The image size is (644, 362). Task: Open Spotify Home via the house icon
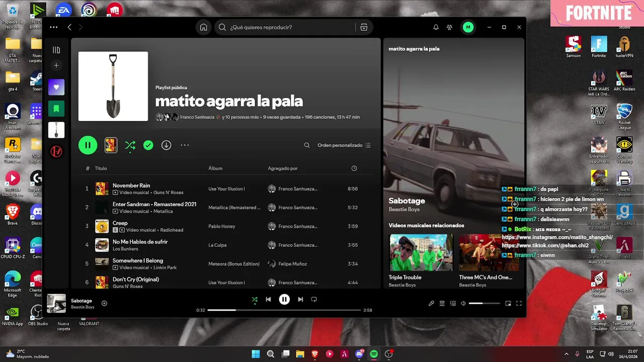(203, 27)
